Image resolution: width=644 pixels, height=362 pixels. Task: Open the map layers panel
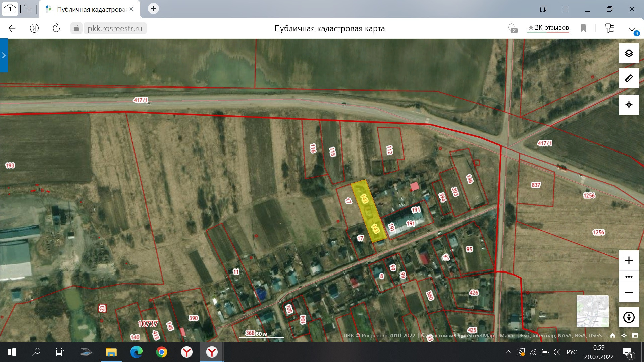[629, 53]
